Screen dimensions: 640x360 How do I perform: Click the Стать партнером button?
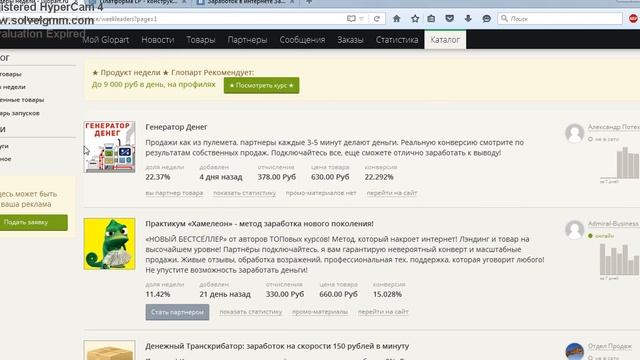[x=177, y=312]
